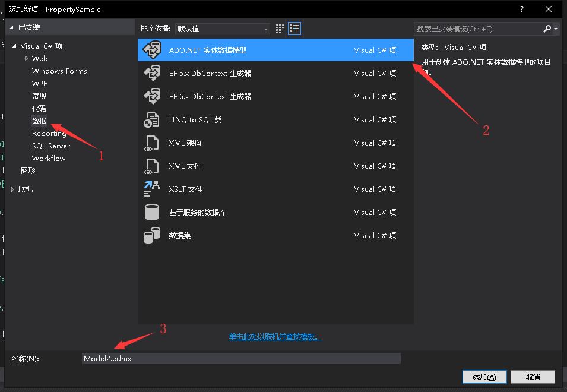
Task: Select the 图形 category
Action: [28, 170]
